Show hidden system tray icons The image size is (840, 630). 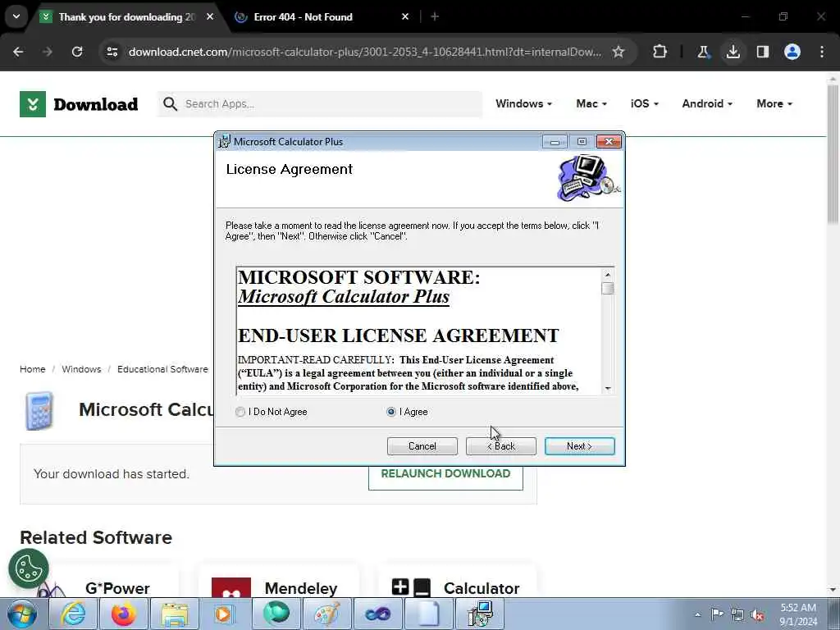pyautogui.click(x=697, y=614)
